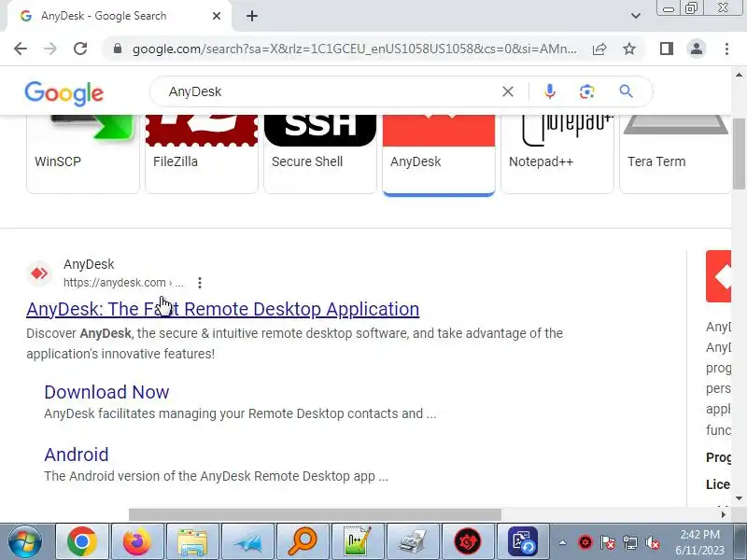Start voice search with the microphone

(x=550, y=91)
